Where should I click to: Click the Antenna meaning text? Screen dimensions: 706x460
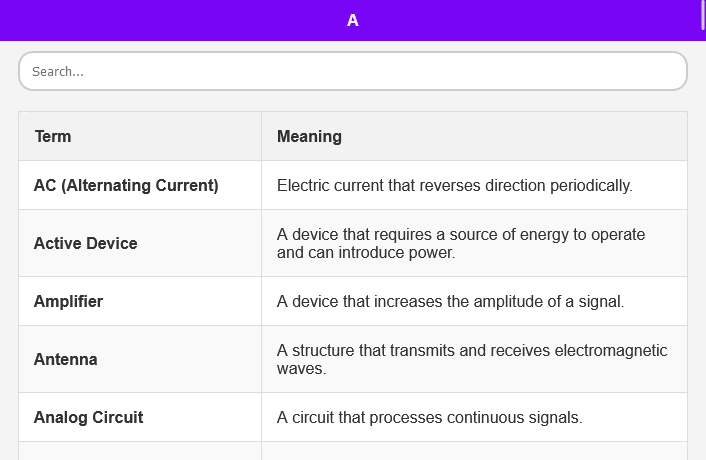472,359
